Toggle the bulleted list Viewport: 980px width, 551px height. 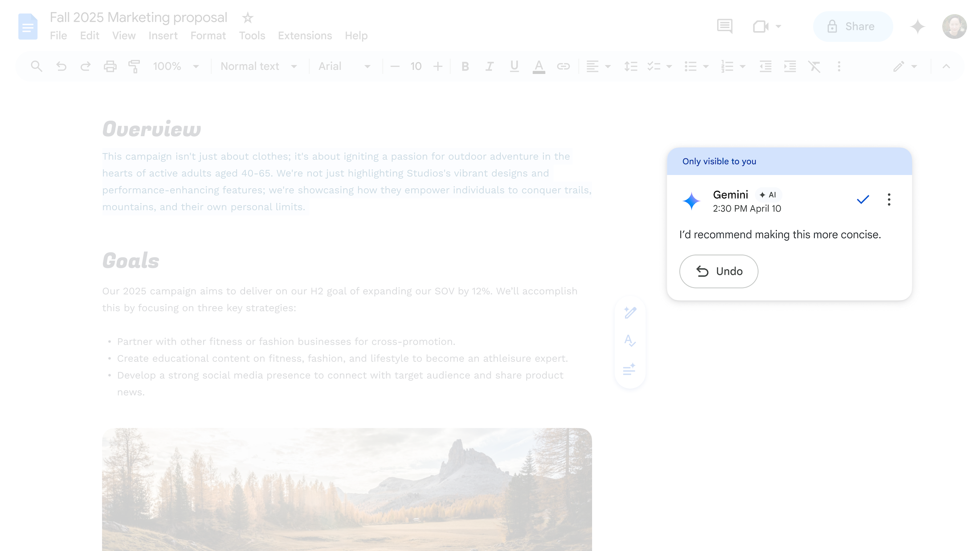coord(690,67)
